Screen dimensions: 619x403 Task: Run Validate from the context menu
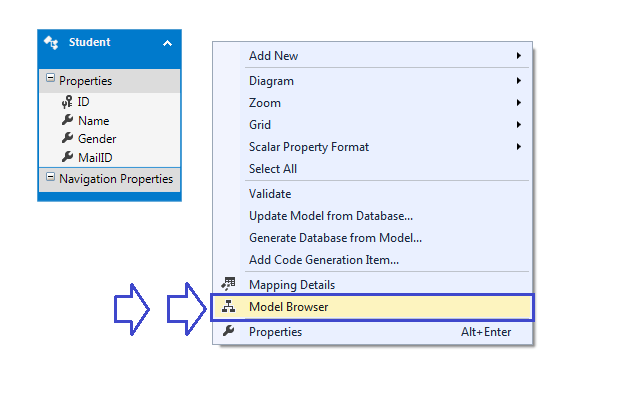click(270, 194)
